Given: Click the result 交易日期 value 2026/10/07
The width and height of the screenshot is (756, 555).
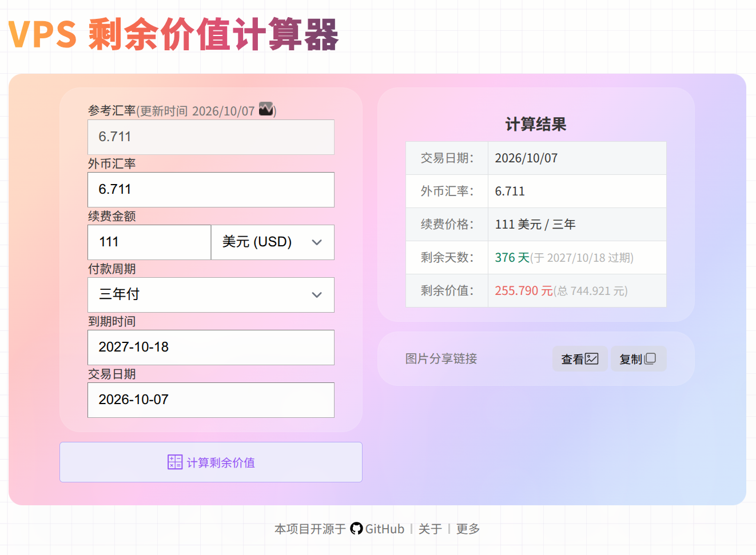Looking at the screenshot, I should click(526, 158).
